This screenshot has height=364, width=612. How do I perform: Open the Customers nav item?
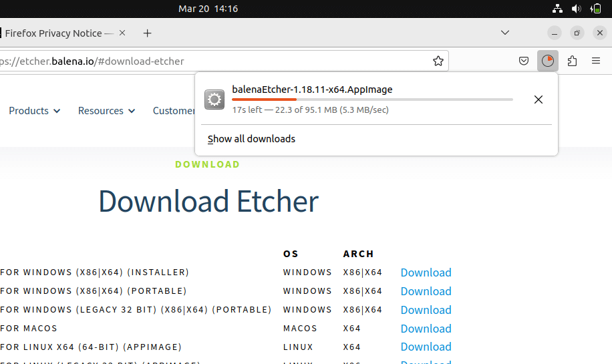[x=174, y=111]
